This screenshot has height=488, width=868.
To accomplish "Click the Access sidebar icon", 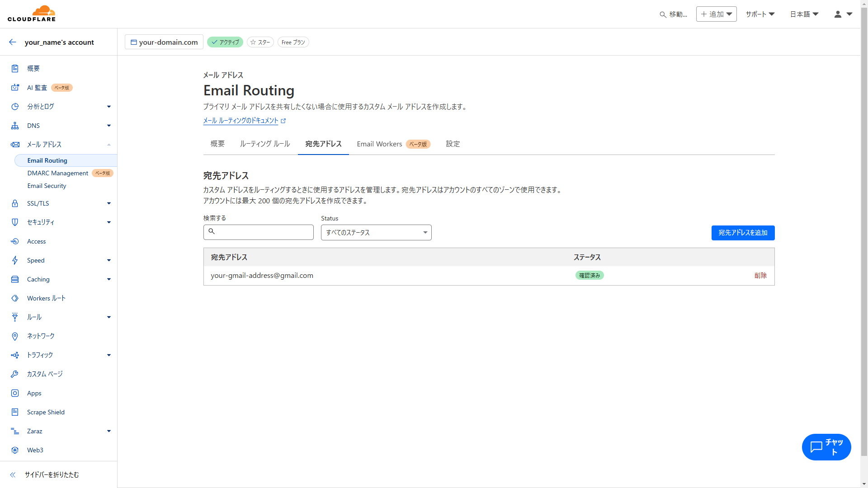I will [15, 241].
